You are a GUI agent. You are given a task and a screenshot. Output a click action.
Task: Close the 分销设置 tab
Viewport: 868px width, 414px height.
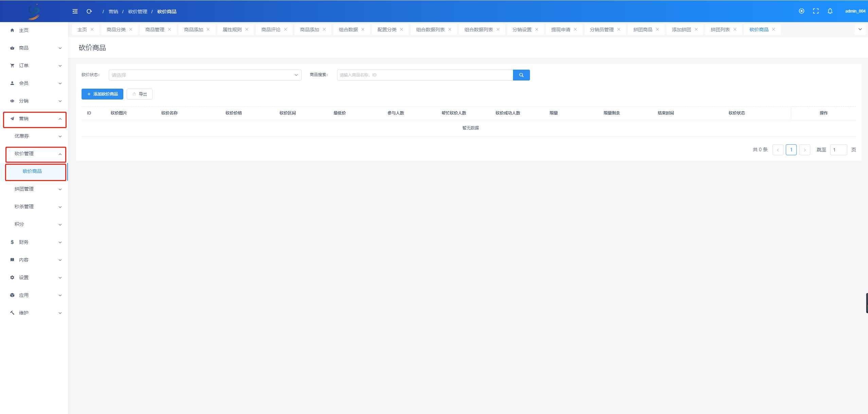[537, 30]
